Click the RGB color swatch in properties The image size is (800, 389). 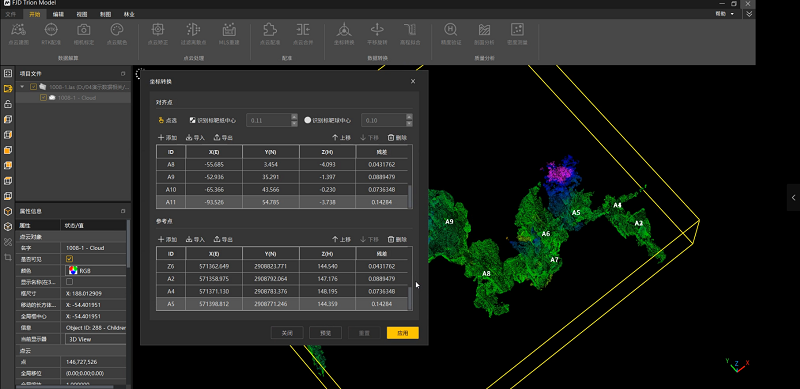pyautogui.click(x=73, y=270)
